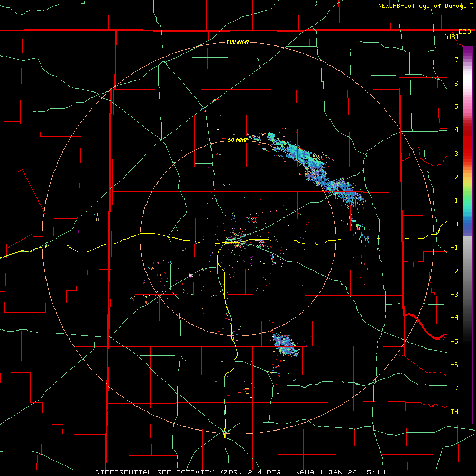Click the 1 value on color scale

pyautogui.click(x=456, y=200)
